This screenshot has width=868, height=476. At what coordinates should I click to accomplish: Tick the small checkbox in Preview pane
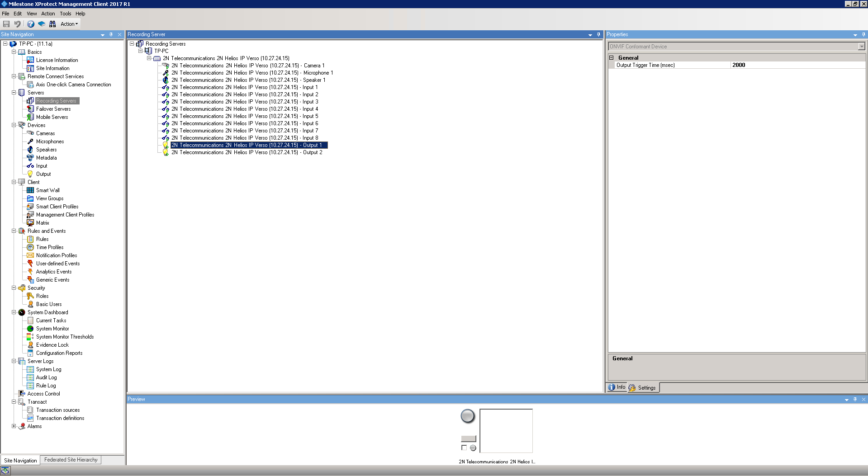[464, 448]
